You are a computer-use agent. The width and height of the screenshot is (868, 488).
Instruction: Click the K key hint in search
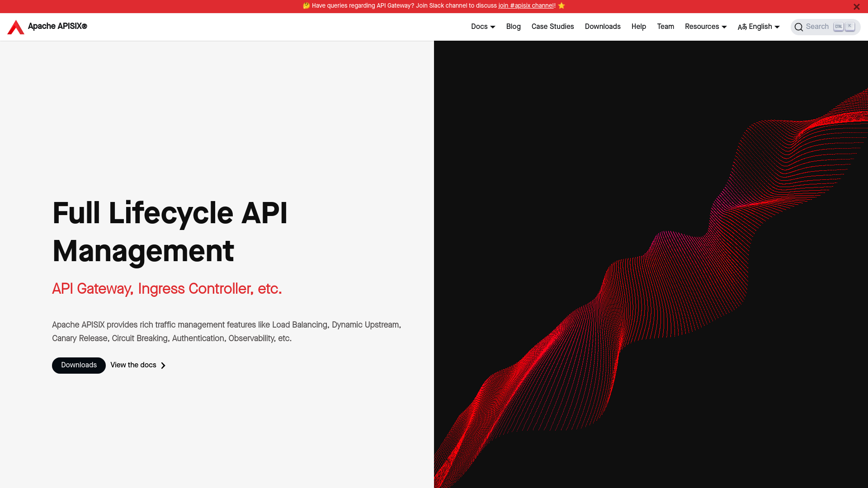pos(850,27)
